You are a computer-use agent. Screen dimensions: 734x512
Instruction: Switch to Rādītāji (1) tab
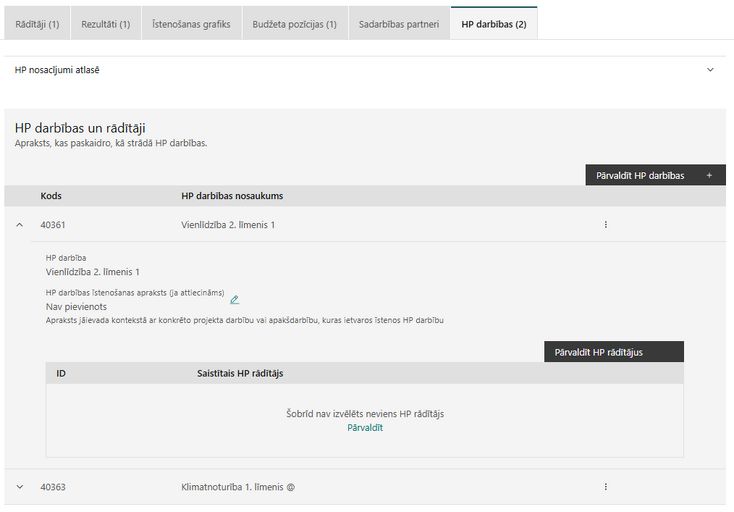click(37, 24)
